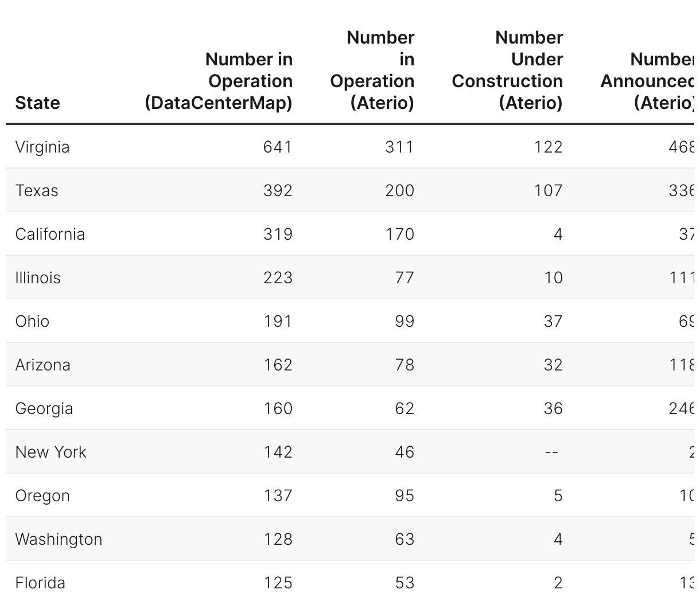Select the Florida state cell
Viewport: 700px width, 609px height.
click(40, 583)
